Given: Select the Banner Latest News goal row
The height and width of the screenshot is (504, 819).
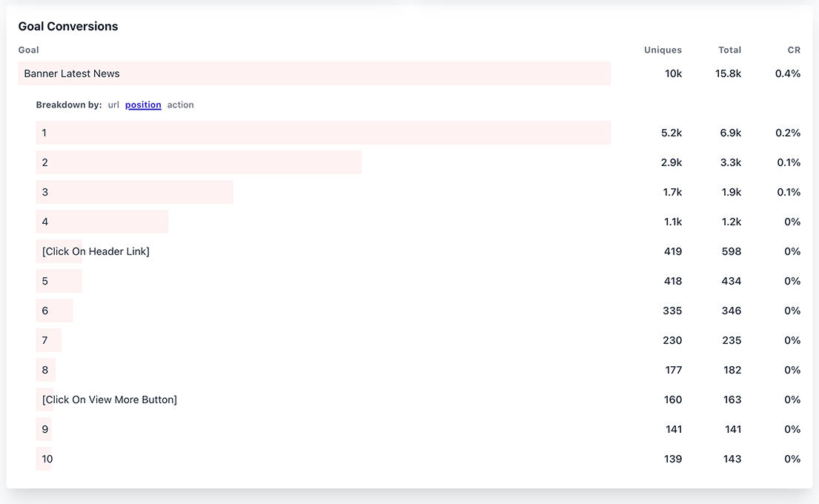Looking at the screenshot, I should tap(72, 73).
